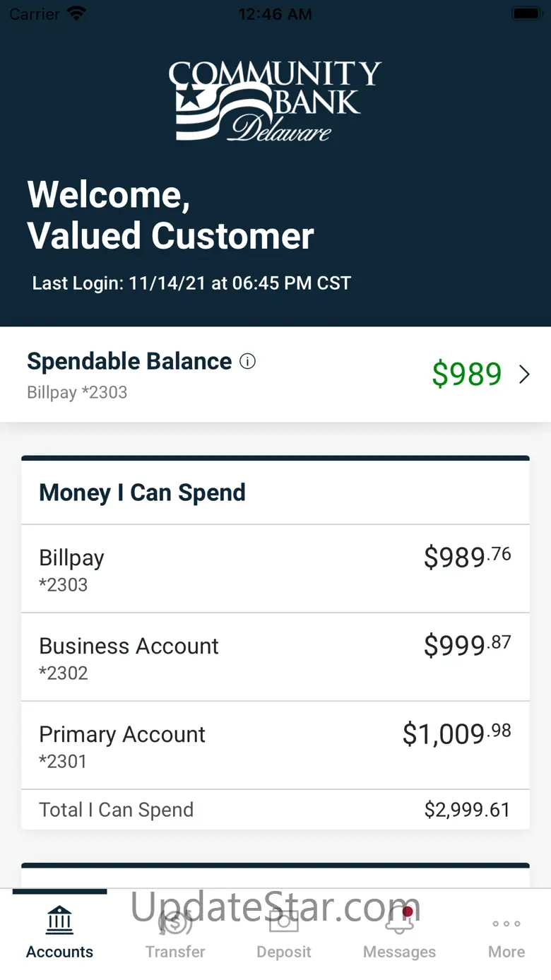Screen dimensions: 551x980
Task: Open the Primary Account *2301 row
Action: tap(275, 745)
